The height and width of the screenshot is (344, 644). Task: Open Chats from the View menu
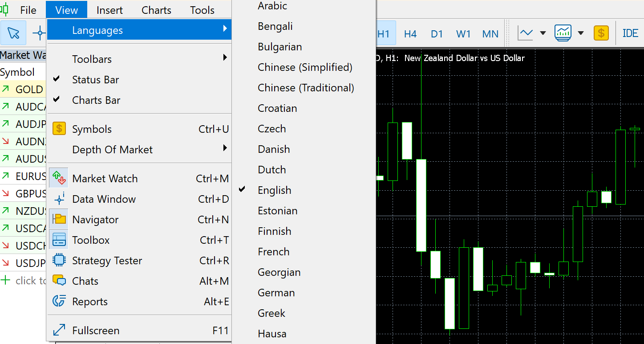pos(85,281)
